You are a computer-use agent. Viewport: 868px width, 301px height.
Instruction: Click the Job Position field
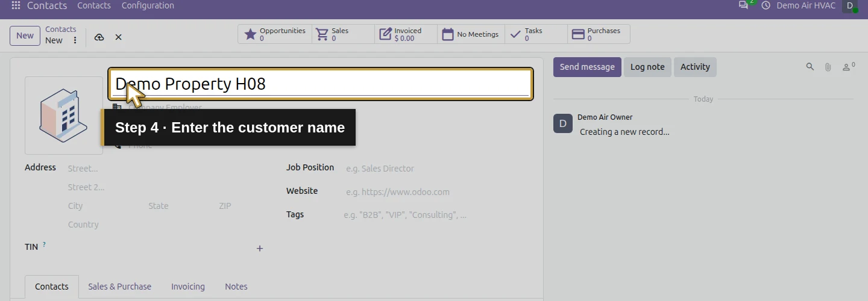438,169
